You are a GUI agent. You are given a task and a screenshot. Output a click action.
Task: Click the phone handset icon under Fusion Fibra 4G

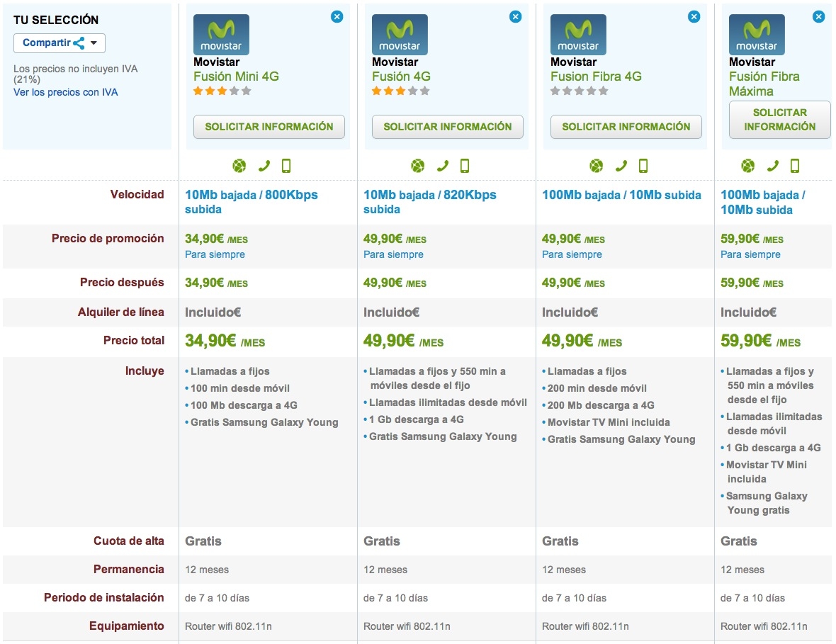621,166
